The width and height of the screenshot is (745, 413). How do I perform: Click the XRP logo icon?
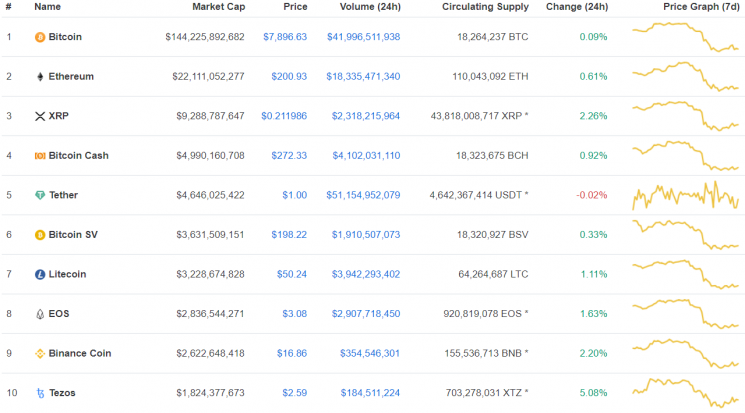[x=40, y=116]
